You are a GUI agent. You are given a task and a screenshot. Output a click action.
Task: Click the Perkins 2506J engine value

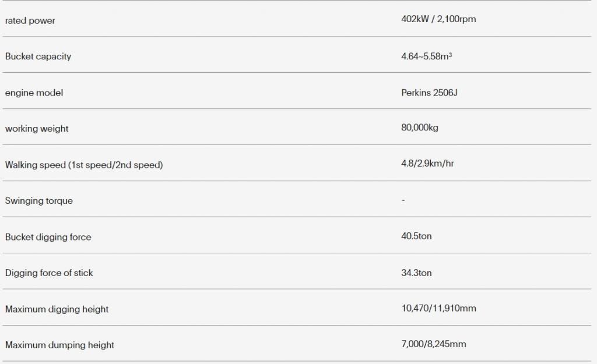click(429, 93)
